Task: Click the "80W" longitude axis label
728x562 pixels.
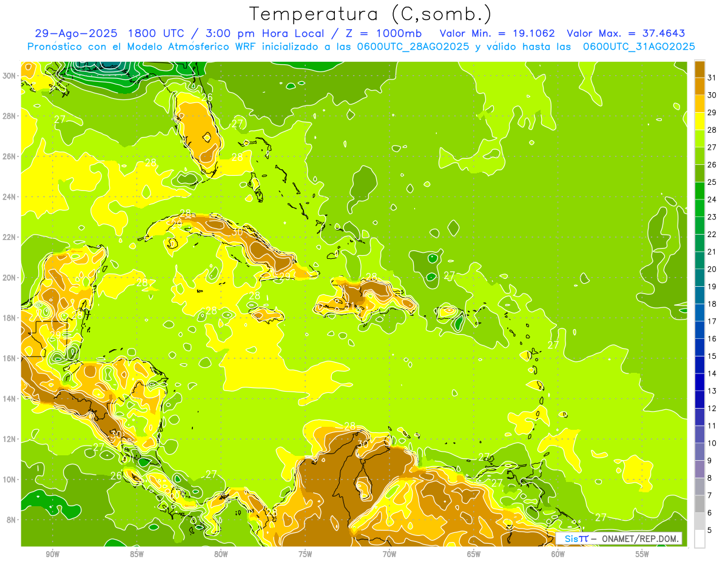Action: coord(221,554)
